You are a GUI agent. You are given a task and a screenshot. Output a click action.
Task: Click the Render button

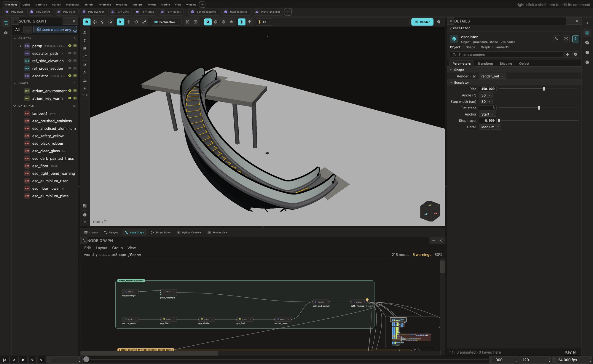point(422,22)
